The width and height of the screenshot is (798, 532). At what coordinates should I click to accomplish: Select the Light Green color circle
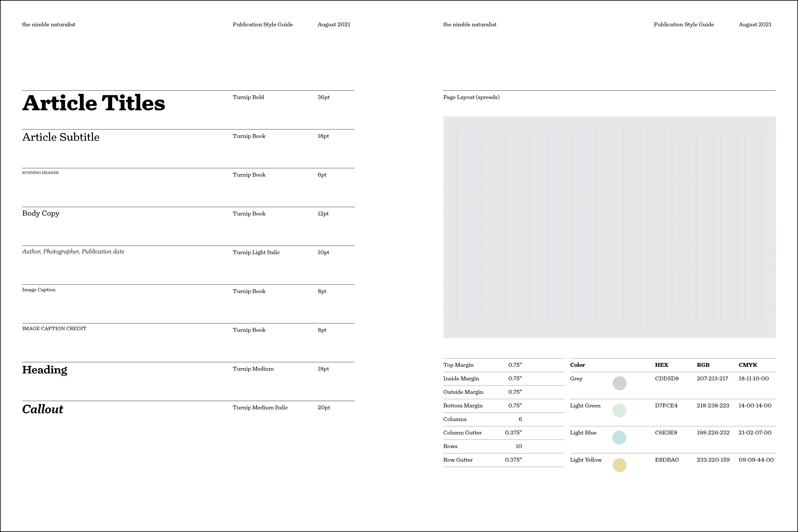[x=619, y=410]
